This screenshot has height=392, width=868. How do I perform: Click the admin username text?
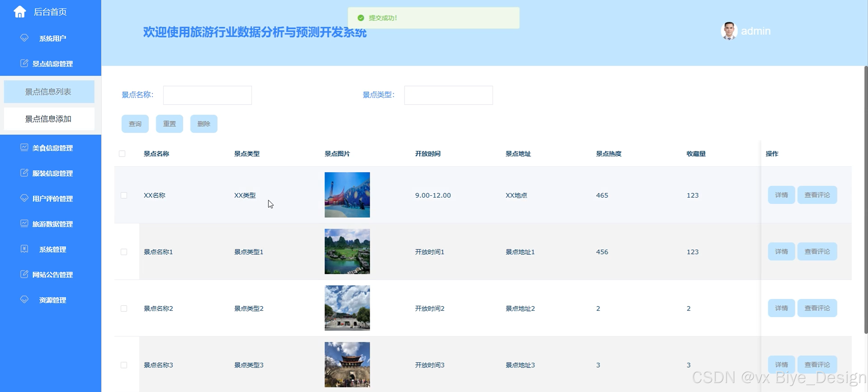(x=756, y=31)
